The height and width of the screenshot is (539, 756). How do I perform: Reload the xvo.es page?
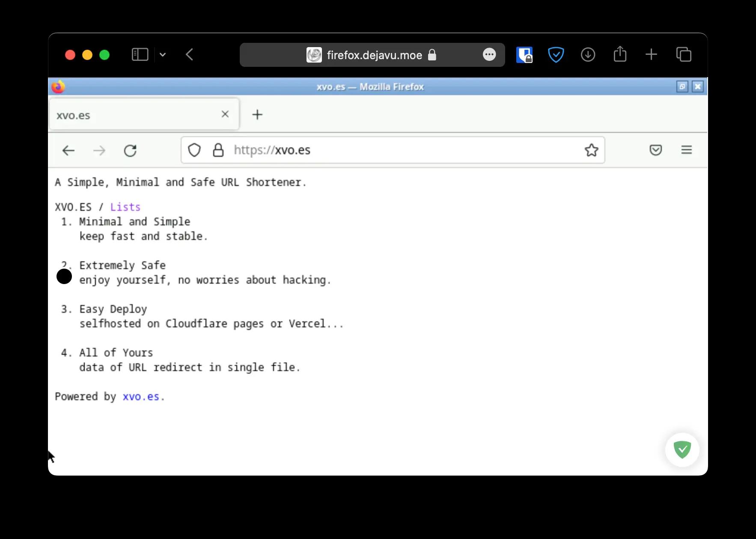(x=130, y=150)
